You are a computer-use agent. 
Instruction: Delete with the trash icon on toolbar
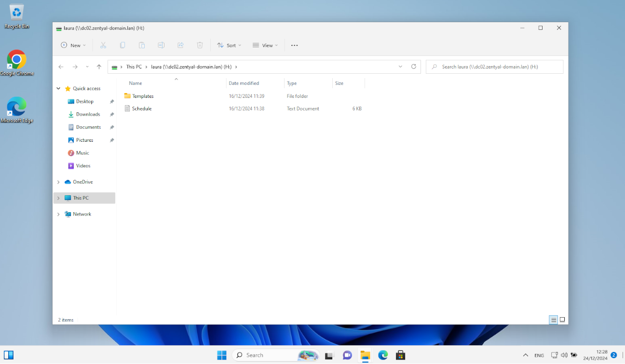pos(200,45)
